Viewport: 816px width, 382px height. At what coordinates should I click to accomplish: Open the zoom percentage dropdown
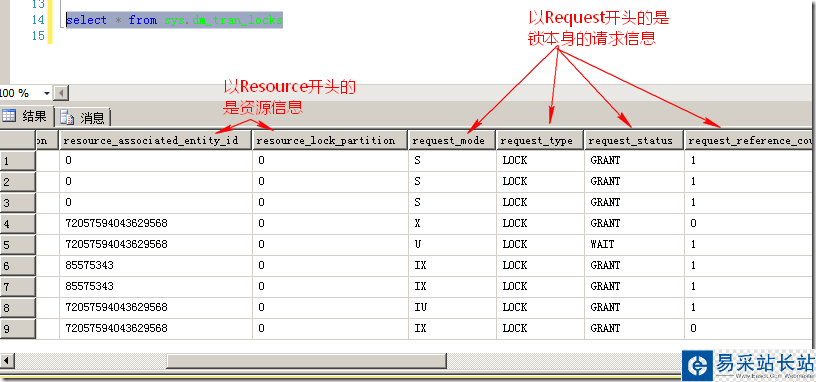coord(46,94)
